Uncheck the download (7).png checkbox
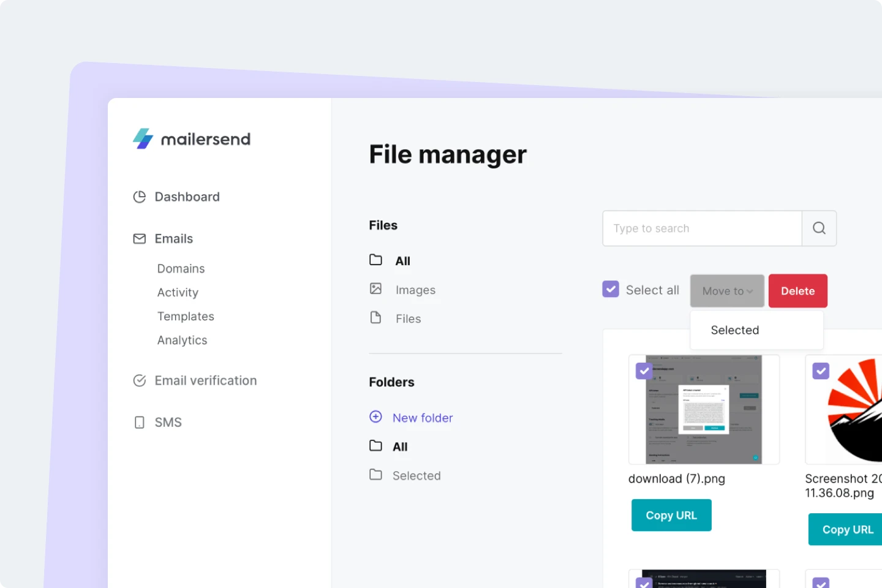Screen dimensions: 882x588 pos(644,371)
